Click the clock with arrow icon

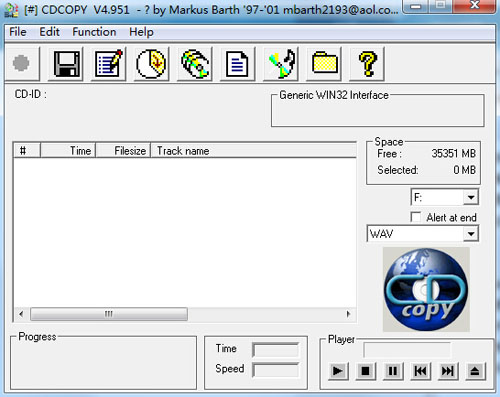click(151, 63)
